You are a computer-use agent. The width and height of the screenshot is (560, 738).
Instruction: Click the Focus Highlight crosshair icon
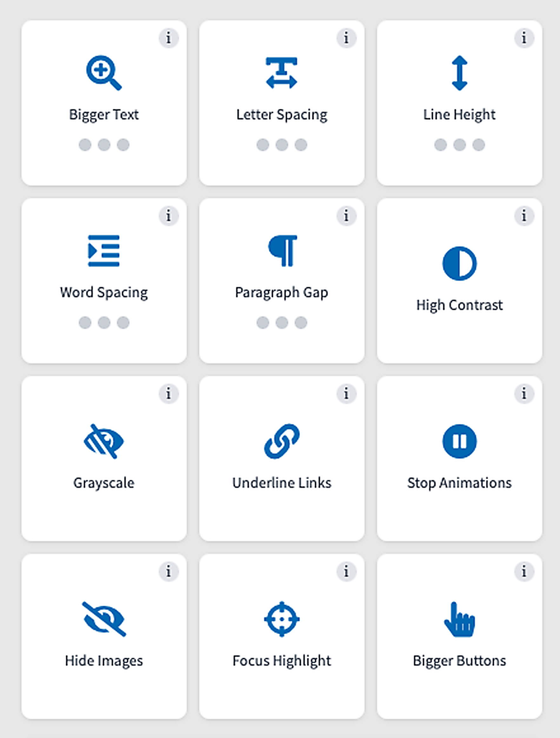(282, 619)
